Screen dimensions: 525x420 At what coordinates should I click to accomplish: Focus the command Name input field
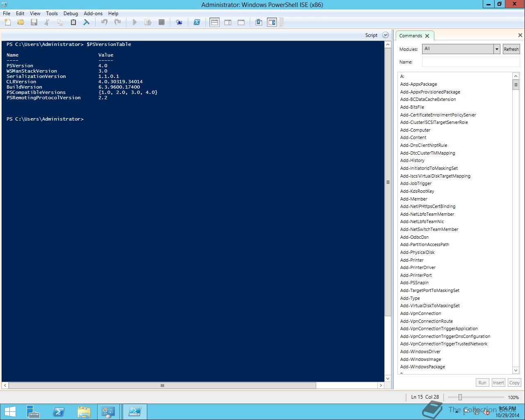(x=471, y=62)
